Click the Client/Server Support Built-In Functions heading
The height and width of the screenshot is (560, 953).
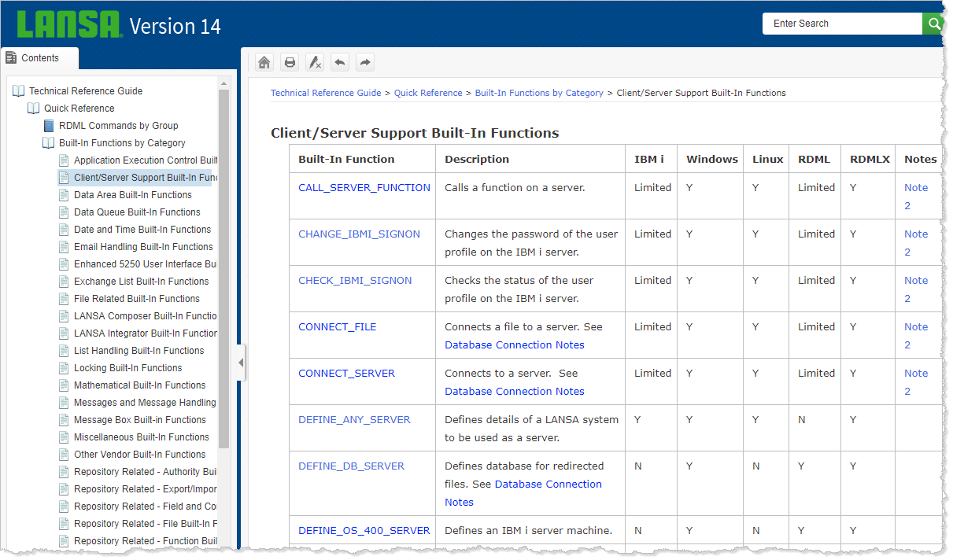[415, 133]
